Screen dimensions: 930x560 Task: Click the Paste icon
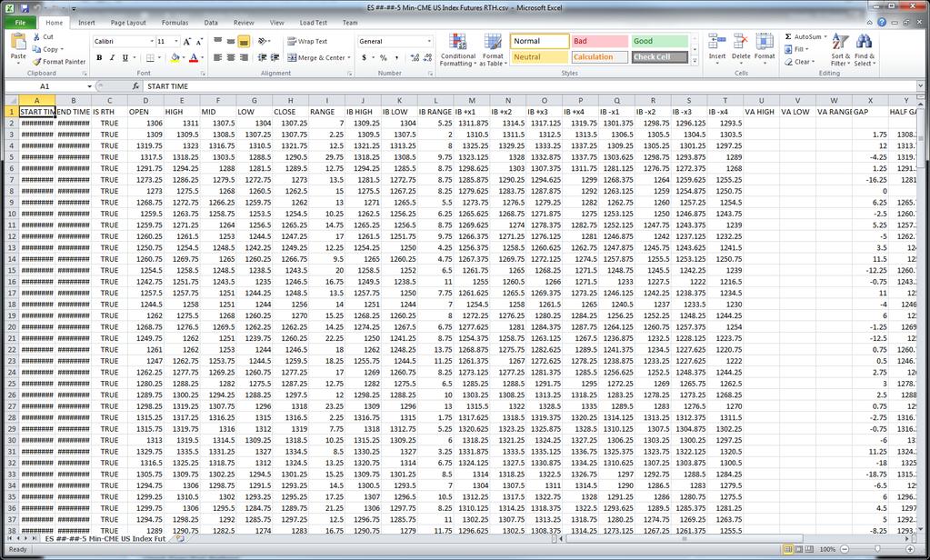click(18, 42)
